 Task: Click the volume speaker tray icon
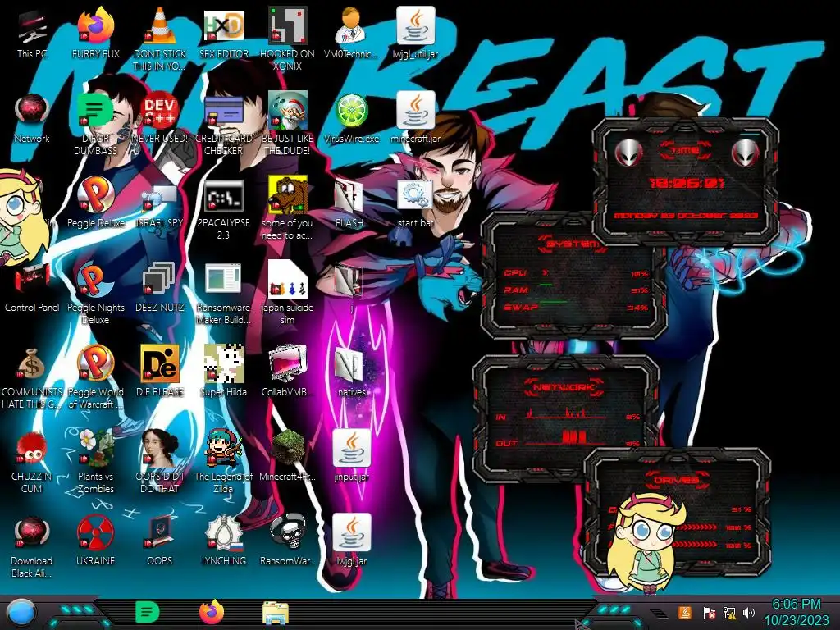coord(749,612)
